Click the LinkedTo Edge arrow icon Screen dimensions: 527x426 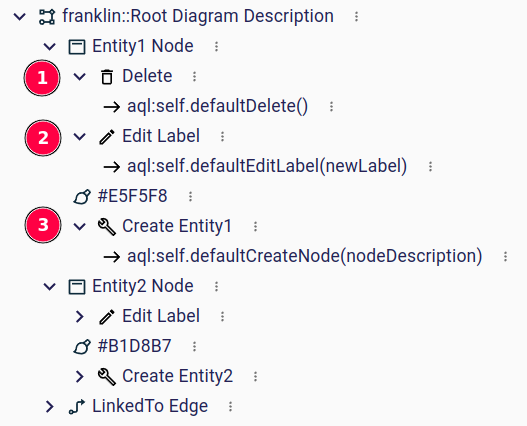[x=77, y=407]
